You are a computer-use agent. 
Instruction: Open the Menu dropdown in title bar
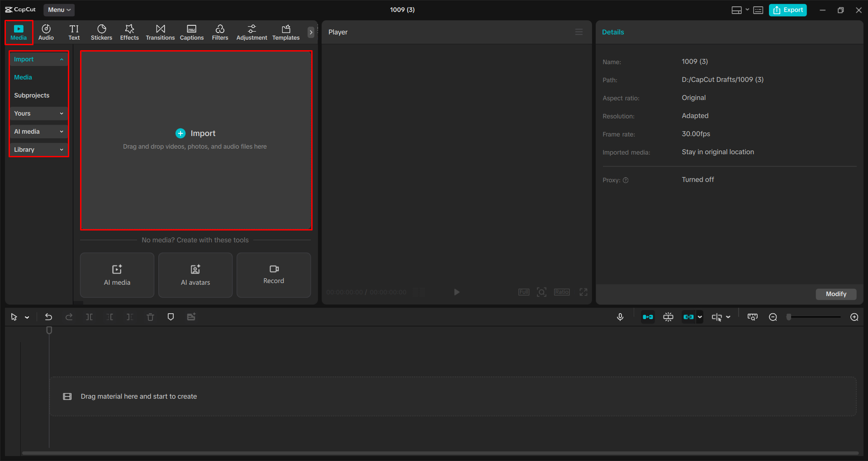(x=59, y=9)
